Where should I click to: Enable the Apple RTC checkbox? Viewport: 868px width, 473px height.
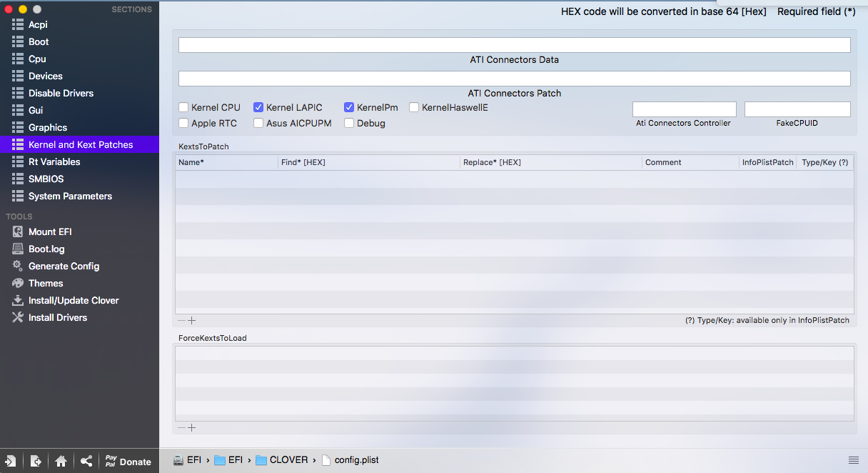(x=183, y=123)
